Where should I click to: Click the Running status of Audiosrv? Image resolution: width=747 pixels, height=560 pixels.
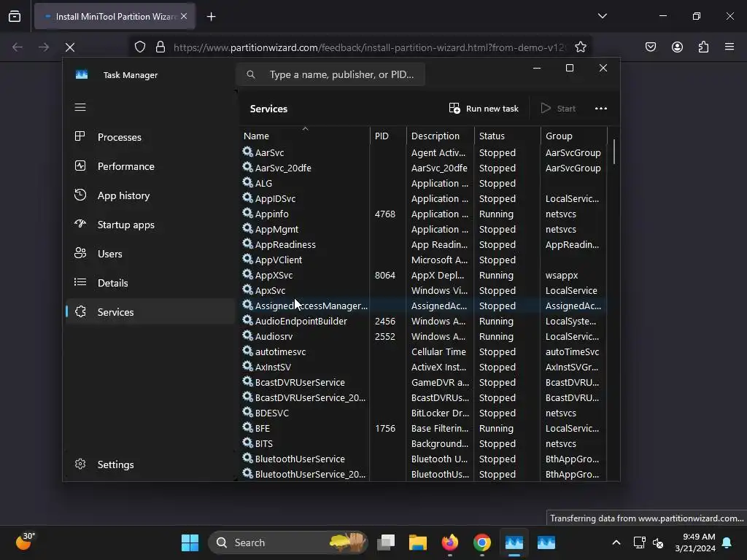coord(496,336)
